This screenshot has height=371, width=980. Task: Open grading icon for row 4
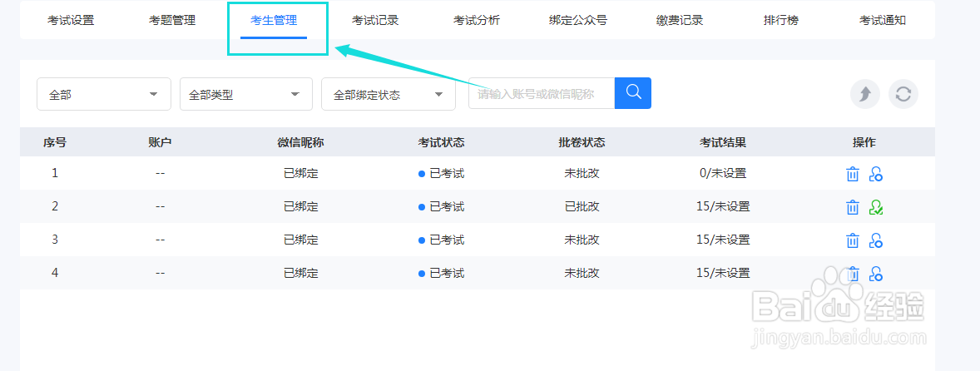tap(876, 273)
